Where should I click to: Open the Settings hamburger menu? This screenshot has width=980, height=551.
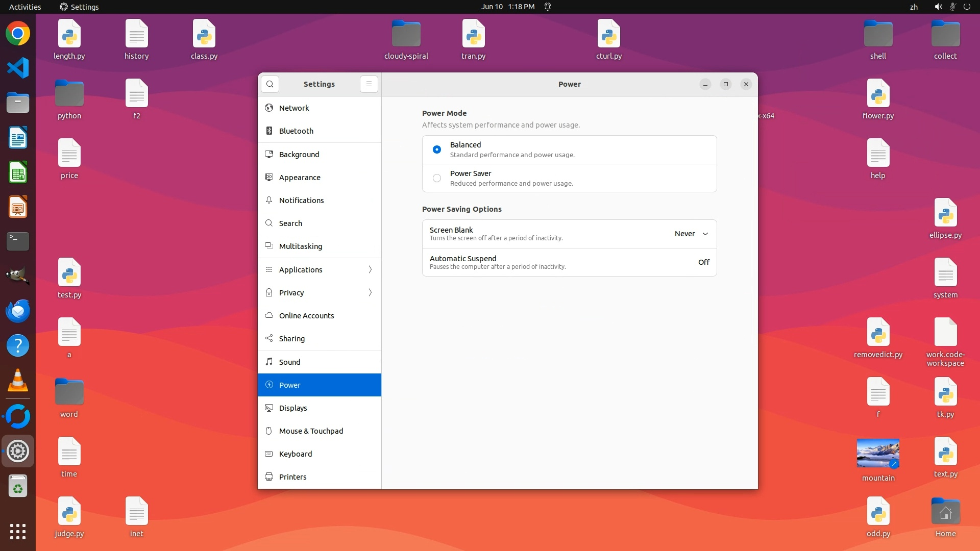(369, 84)
